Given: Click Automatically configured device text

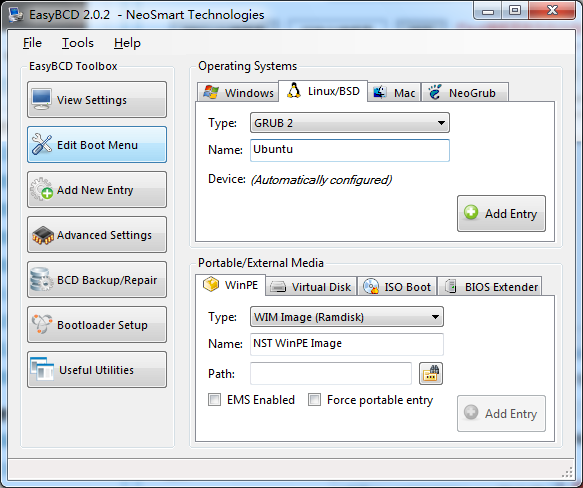Looking at the screenshot, I should tap(321, 180).
